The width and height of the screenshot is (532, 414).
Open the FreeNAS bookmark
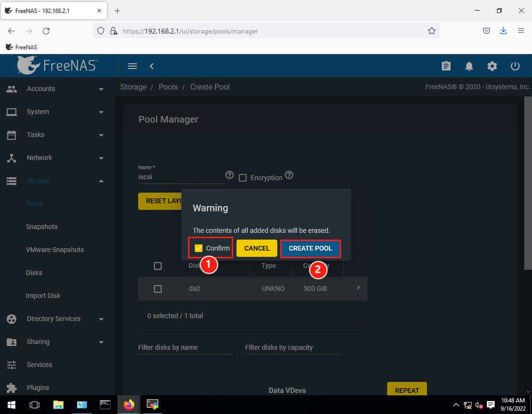click(22, 47)
